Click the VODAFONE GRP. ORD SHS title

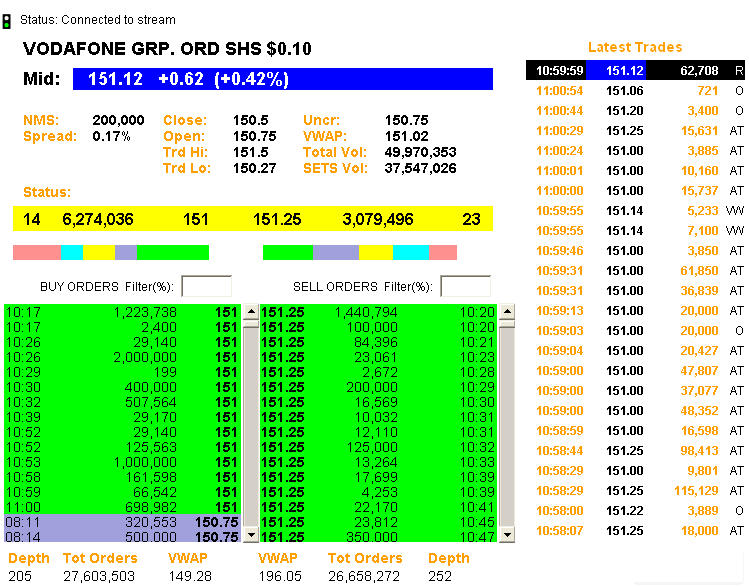pos(167,49)
